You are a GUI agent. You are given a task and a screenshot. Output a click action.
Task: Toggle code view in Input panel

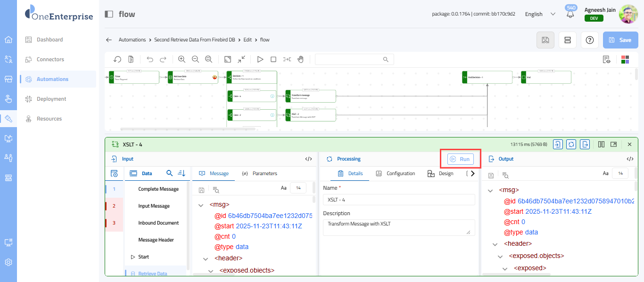pyautogui.click(x=309, y=159)
